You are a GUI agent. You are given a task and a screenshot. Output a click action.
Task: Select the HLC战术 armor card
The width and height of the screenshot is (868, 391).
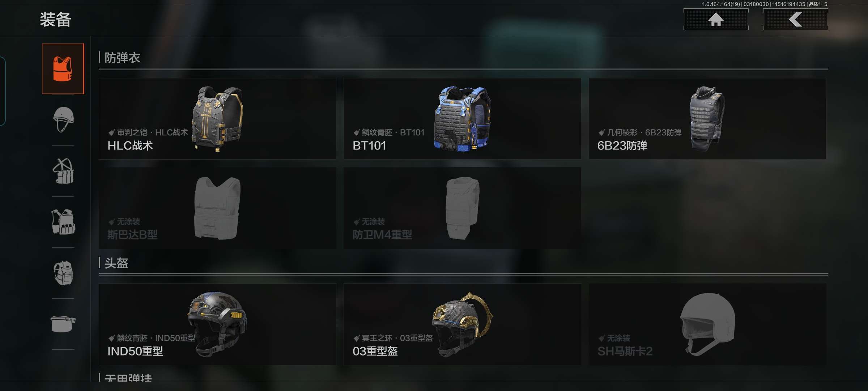click(x=217, y=119)
